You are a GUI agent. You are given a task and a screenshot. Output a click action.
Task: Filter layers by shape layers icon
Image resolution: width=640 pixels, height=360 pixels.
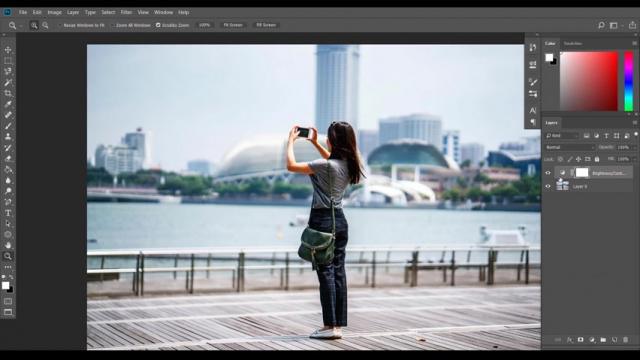pos(616,136)
